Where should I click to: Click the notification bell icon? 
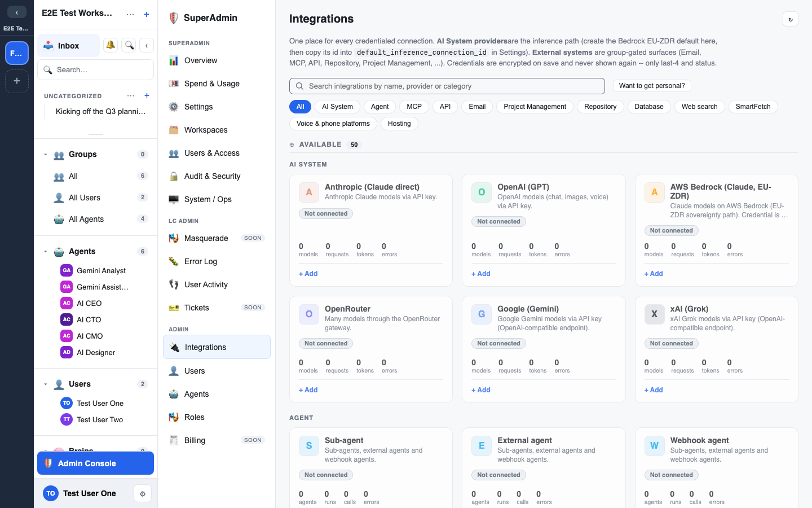111,45
